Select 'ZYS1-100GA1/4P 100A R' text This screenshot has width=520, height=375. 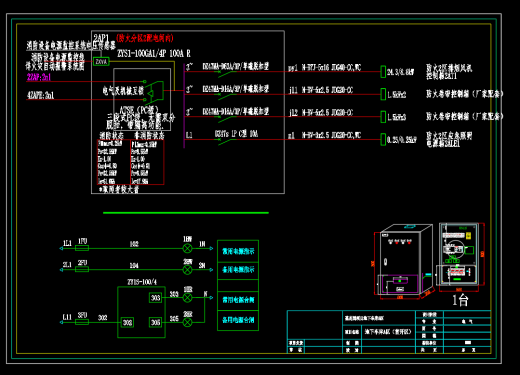154,53
